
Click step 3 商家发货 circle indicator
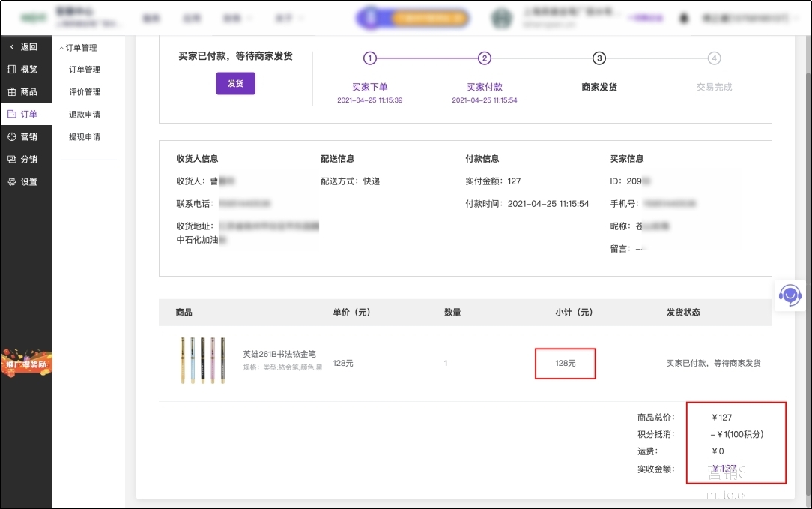coord(598,58)
